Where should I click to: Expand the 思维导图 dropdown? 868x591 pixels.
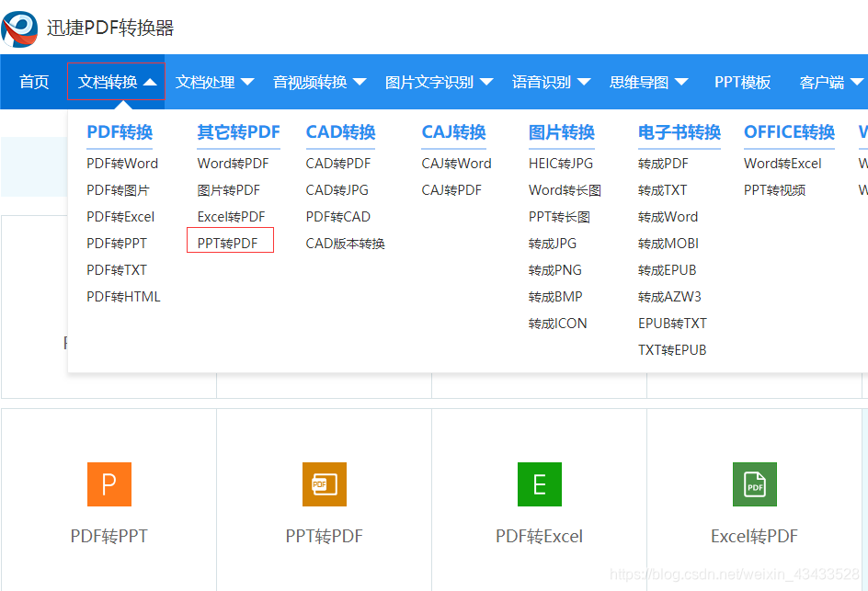pyautogui.click(x=649, y=82)
